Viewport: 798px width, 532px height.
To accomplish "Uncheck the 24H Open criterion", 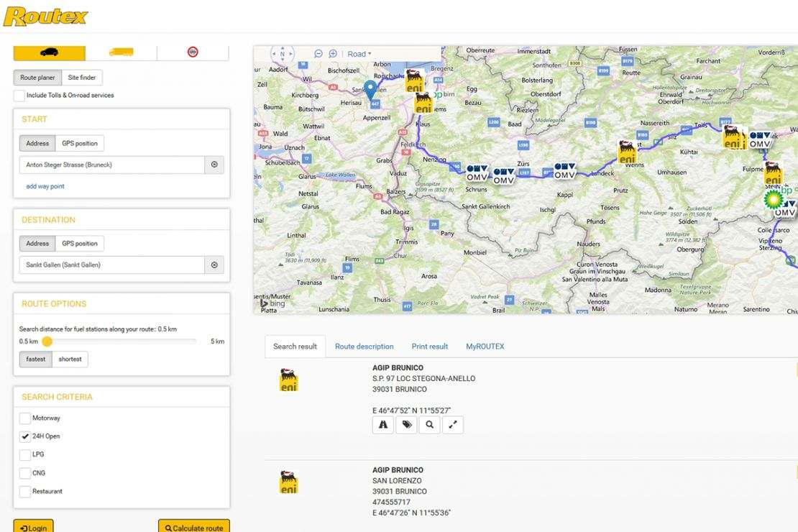I will click(x=25, y=436).
